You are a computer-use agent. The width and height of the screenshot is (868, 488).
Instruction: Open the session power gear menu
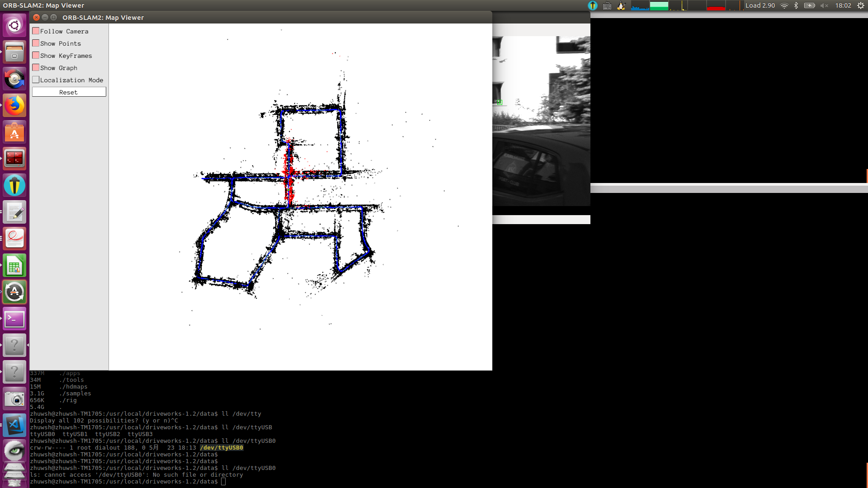(x=861, y=5)
